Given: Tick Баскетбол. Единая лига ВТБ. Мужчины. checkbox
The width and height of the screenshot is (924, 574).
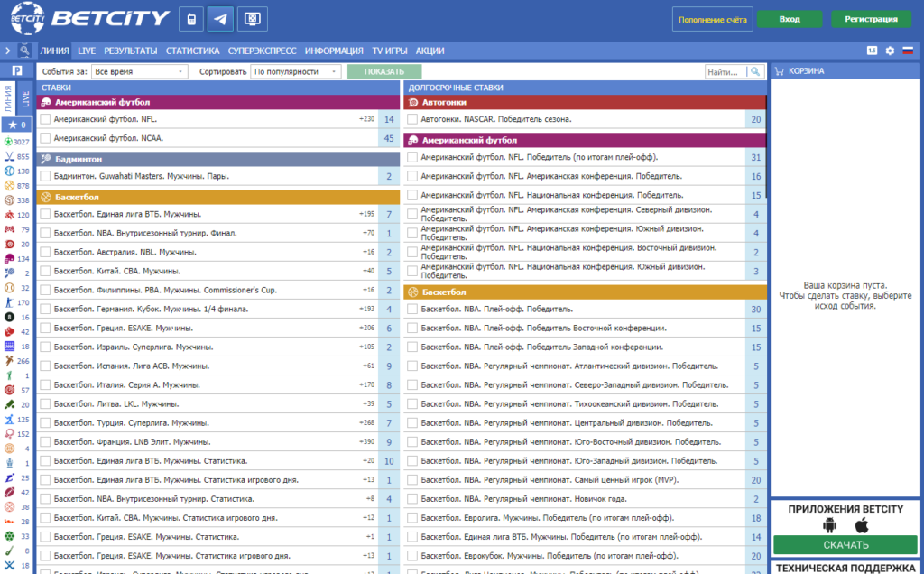Looking at the screenshot, I should 45,214.
